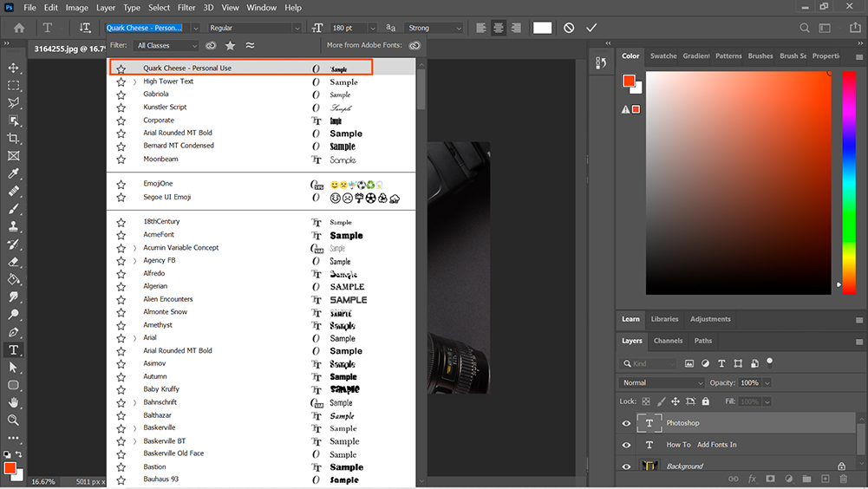Choose the Move tool
868x489 pixels.
13,68
